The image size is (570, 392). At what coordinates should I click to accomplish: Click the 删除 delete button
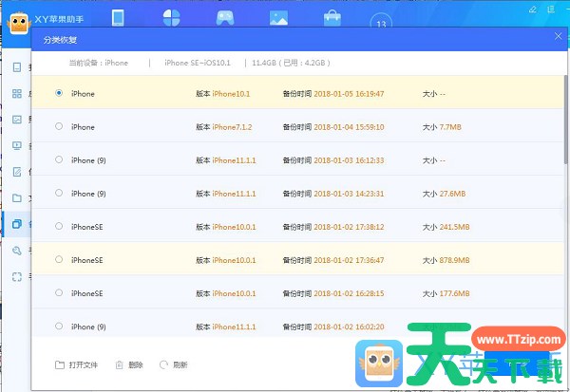click(x=129, y=364)
